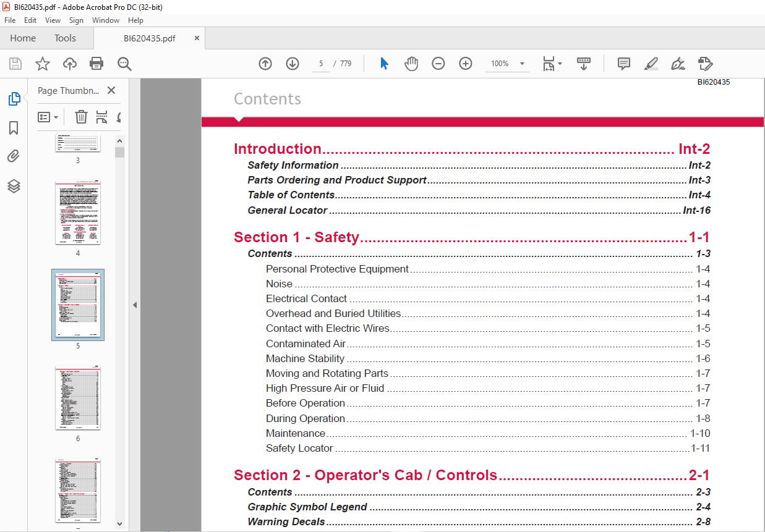Open the View menu
765x532 pixels.
click(53, 20)
